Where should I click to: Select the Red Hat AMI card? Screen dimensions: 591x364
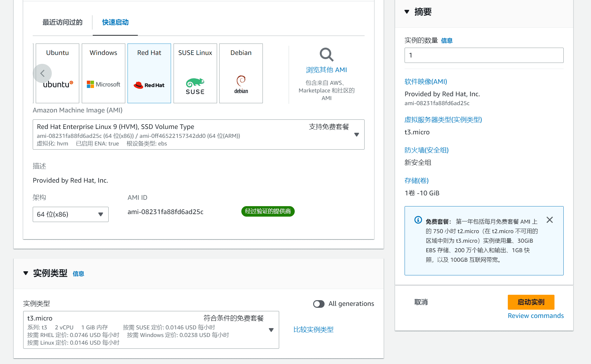[x=149, y=73]
